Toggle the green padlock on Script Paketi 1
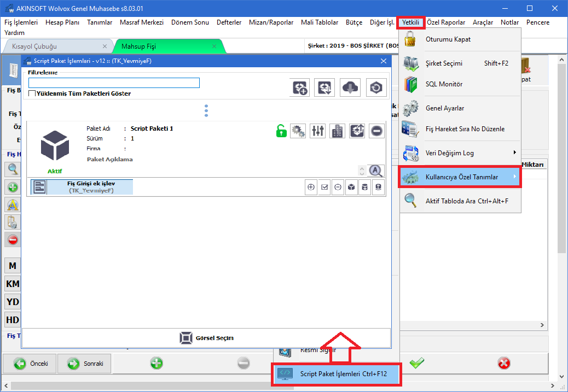This screenshot has width=568, height=392. point(281,131)
